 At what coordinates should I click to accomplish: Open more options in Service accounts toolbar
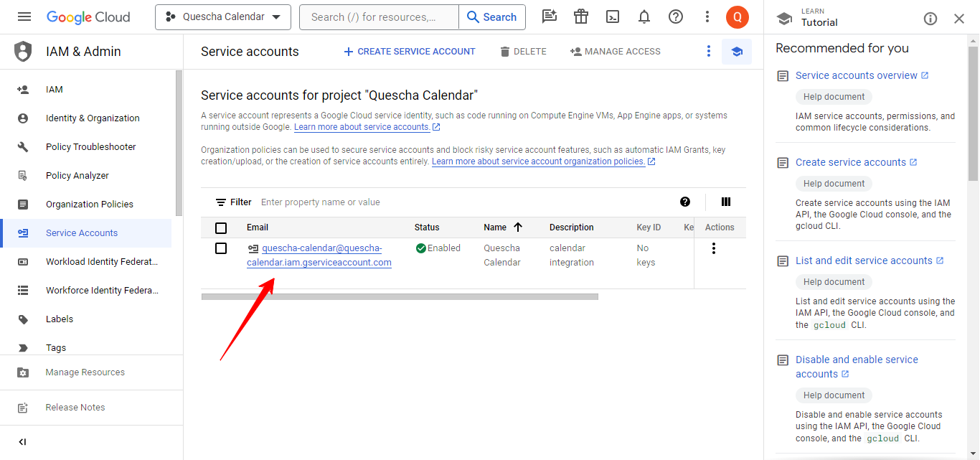709,52
